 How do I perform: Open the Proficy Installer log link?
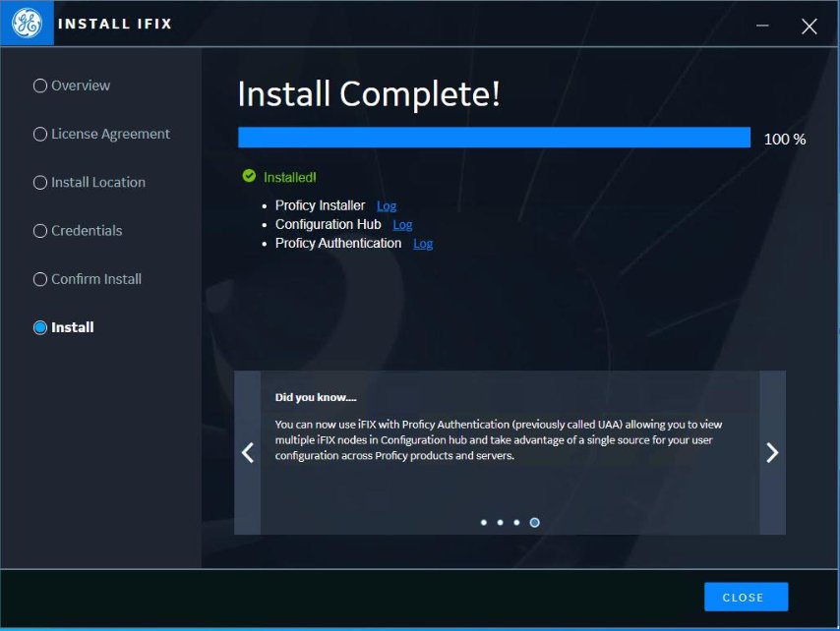(387, 206)
